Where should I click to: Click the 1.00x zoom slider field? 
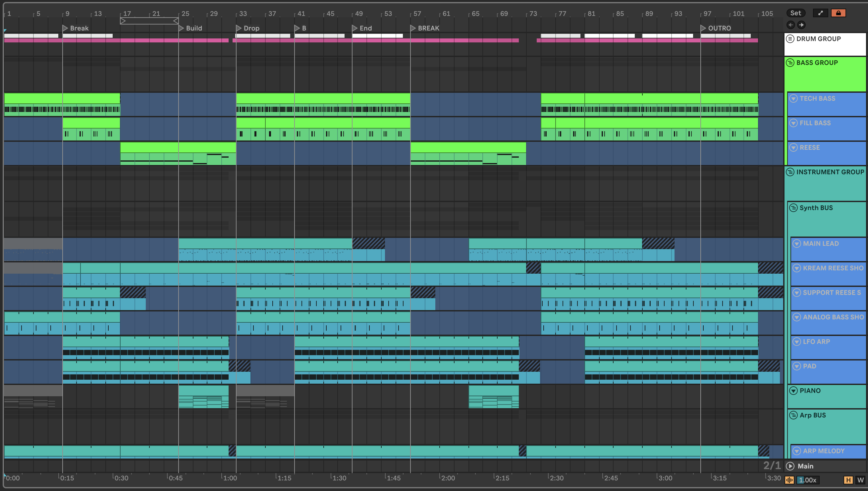(808, 480)
